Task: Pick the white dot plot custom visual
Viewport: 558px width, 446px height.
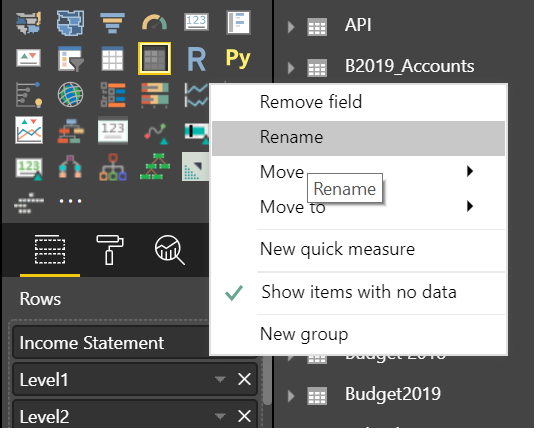Action: pos(28,203)
